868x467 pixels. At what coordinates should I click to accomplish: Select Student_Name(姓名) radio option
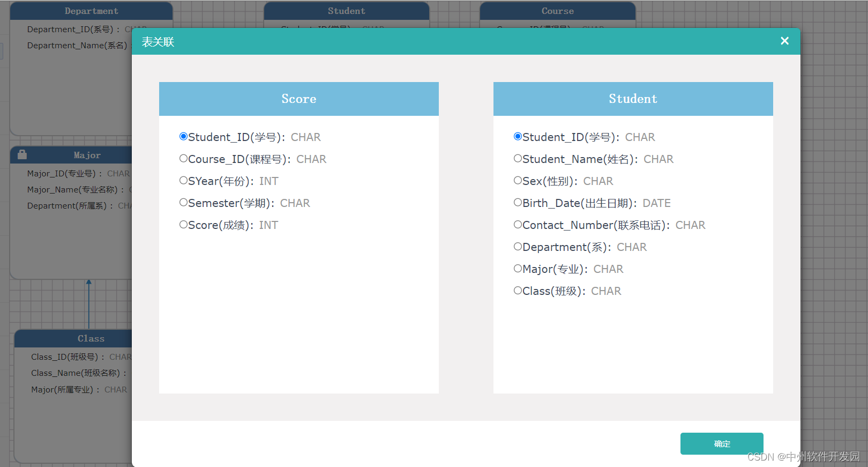tap(518, 158)
